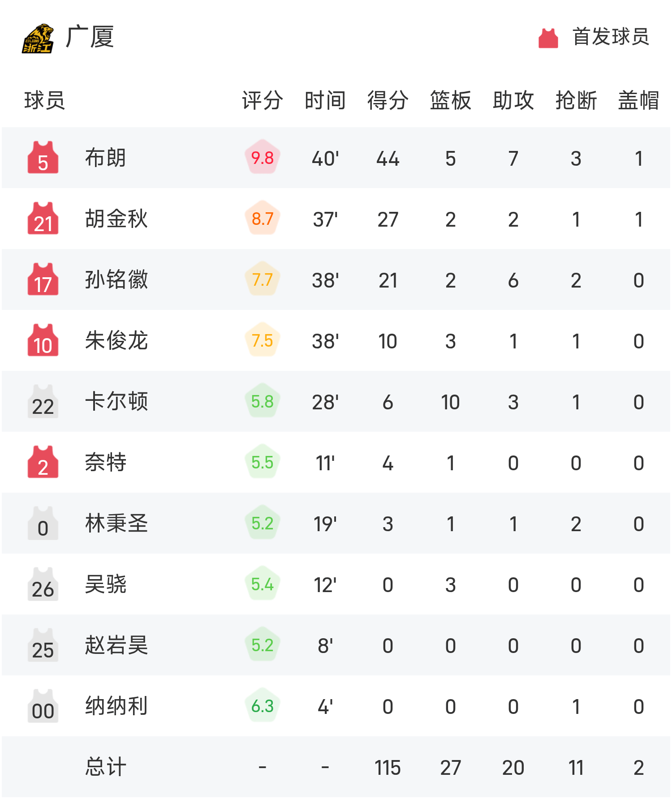Image resolution: width=672 pixels, height=799 pixels.
Task: Click the 盖帽 column header
Action: 639,100
